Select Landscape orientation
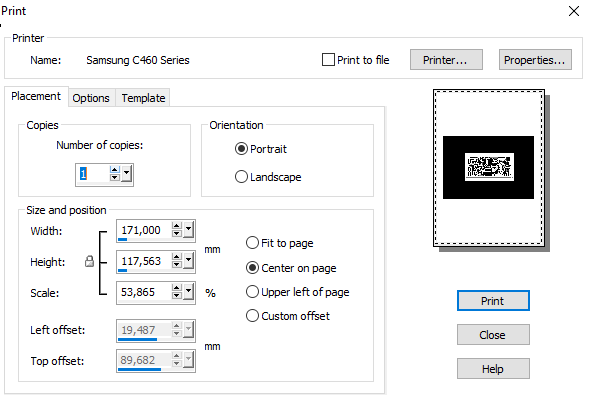Screen dimensions: 589x398 tap(241, 177)
